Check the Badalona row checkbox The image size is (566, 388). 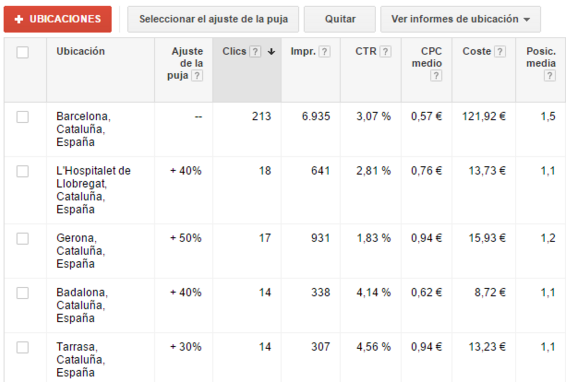click(23, 293)
